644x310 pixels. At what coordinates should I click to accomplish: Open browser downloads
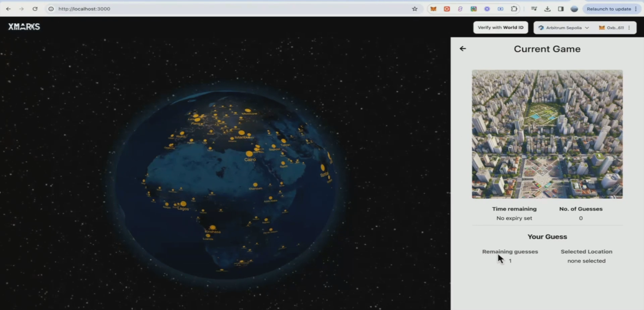547,9
